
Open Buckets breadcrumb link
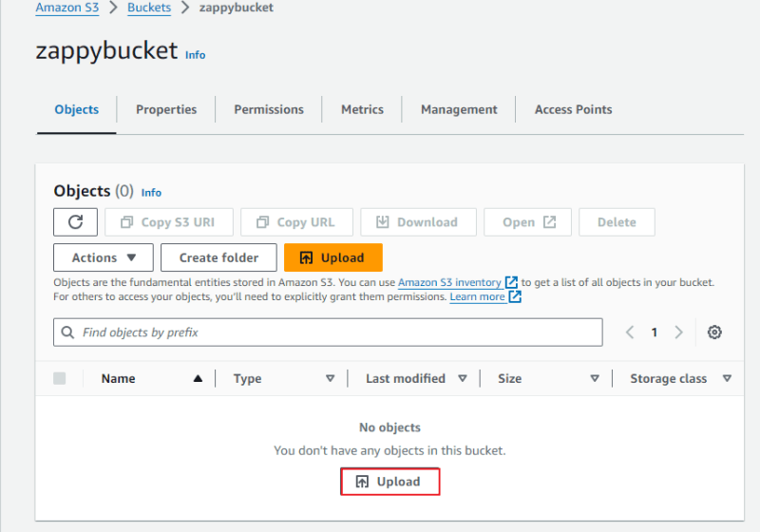click(149, 8)
